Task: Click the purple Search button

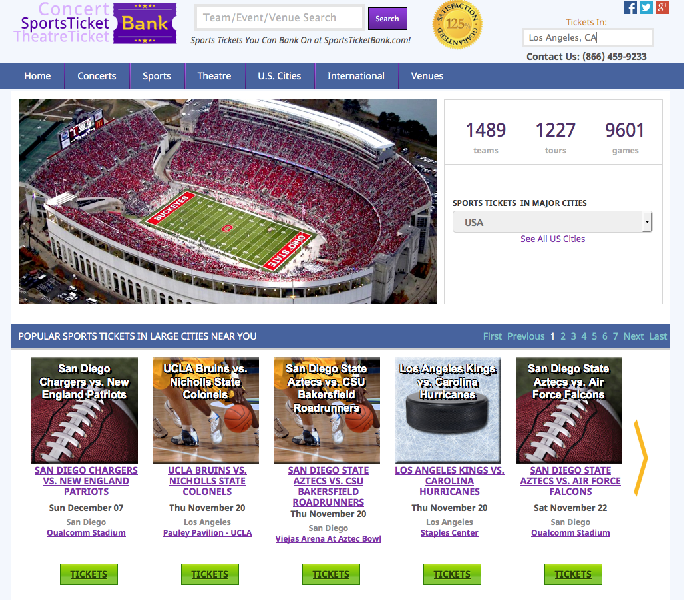Action: coord(387,18)
